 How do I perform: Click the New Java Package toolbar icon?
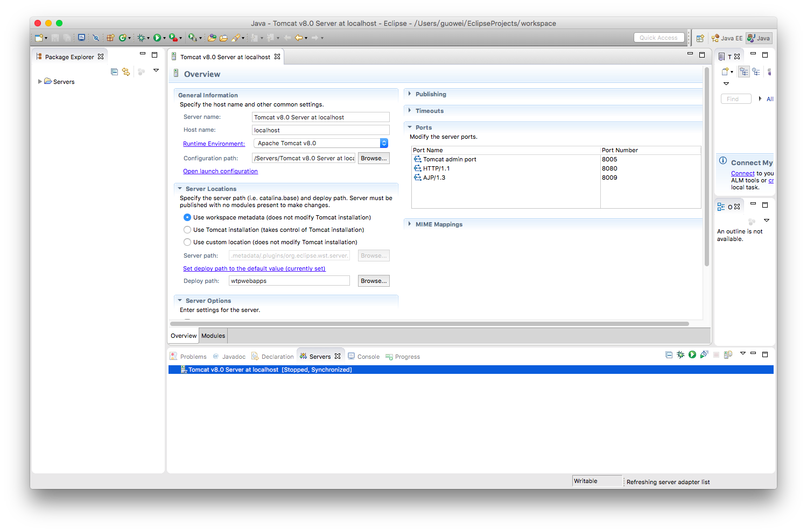pyautogui.click(x=110, y=38)
